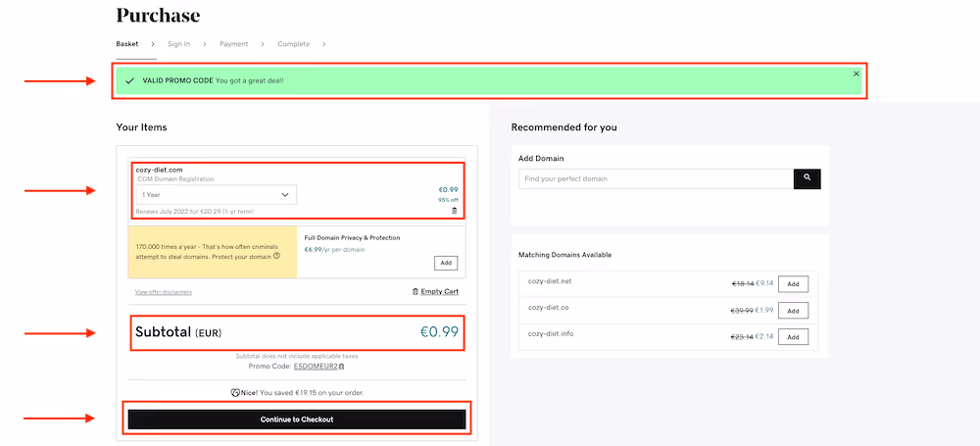Add Full Domain Privacy & Protection

point(445,263)
